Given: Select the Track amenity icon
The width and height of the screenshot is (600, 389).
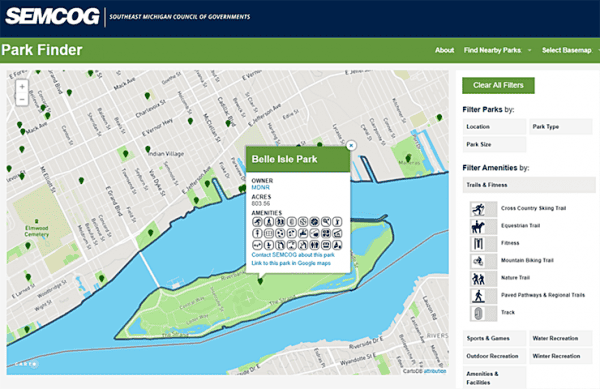Looking at the screenshot, I should pos(478,313).
